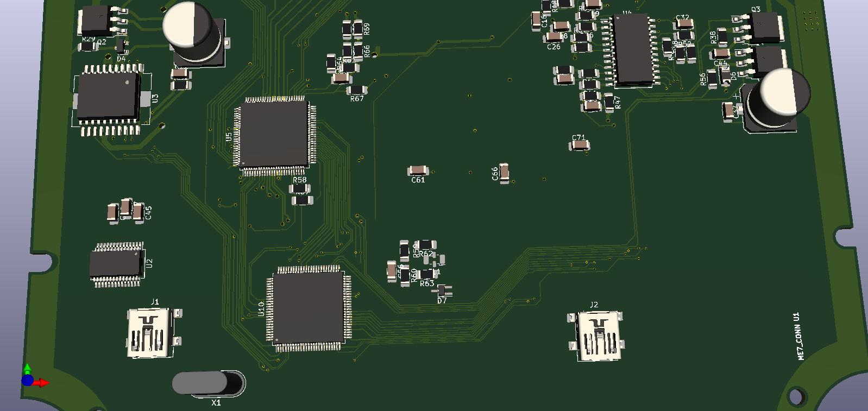This screenshot has width=868, height=411.
Task: Click the R69 silkscreen label
Action: (x=366, y=28)
